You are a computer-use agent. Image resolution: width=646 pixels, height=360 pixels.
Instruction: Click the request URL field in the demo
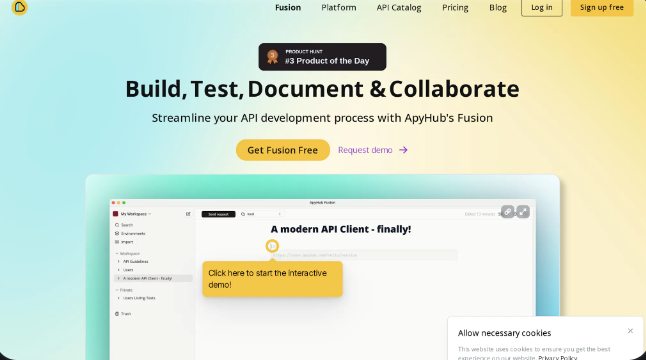coord(364,255)
